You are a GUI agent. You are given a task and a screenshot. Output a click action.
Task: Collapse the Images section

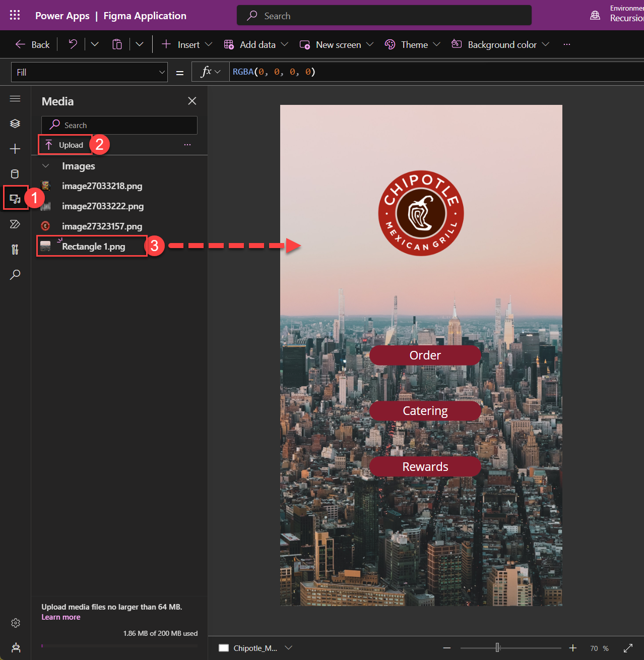click(45, 165)
